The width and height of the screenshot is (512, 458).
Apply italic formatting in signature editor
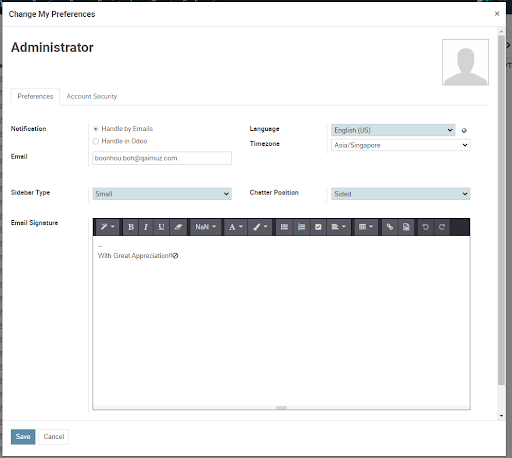[x=146, y=227]
